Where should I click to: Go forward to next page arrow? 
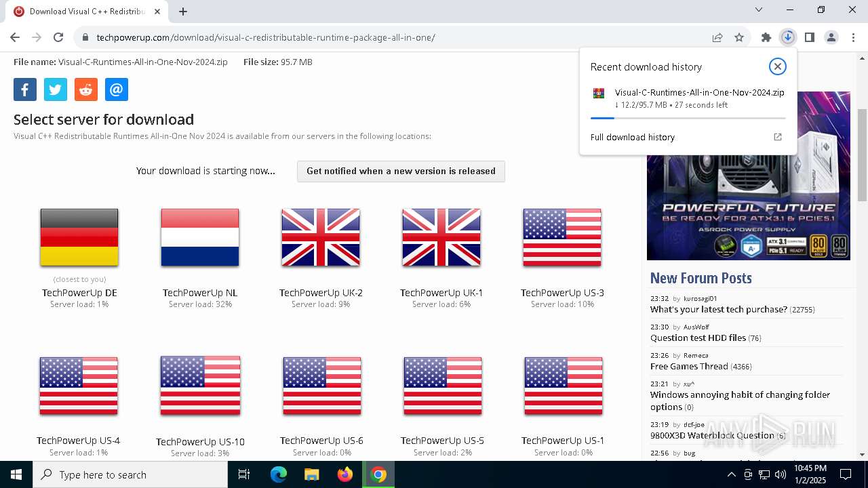37,37
